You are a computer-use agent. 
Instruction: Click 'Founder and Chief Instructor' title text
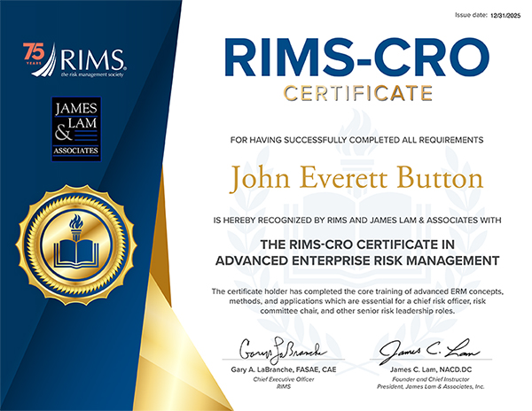431,379
